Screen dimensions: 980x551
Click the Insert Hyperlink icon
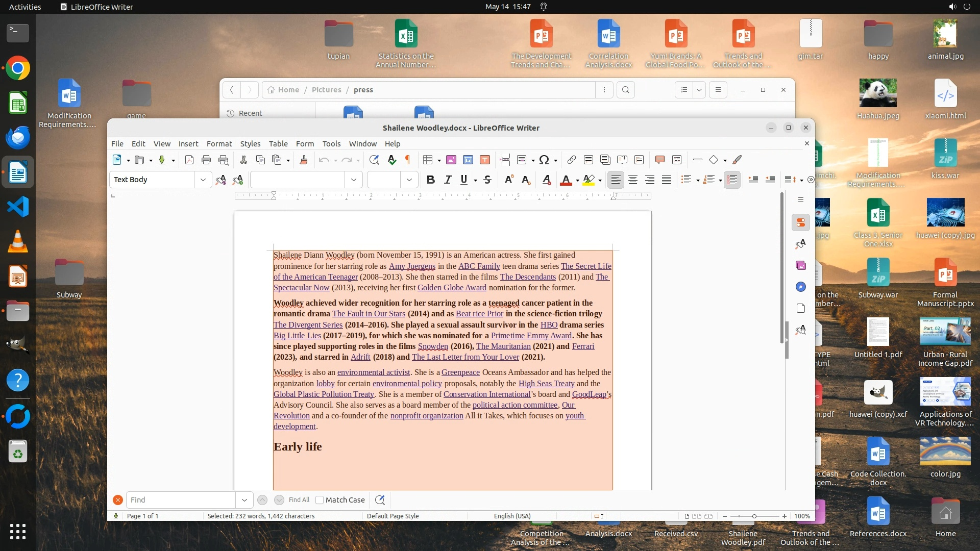572,160
